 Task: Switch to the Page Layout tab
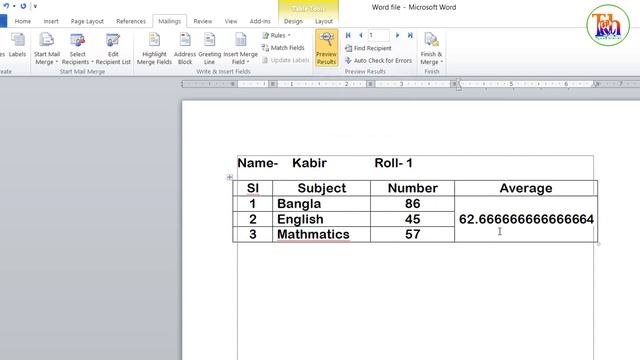(87, 21)
